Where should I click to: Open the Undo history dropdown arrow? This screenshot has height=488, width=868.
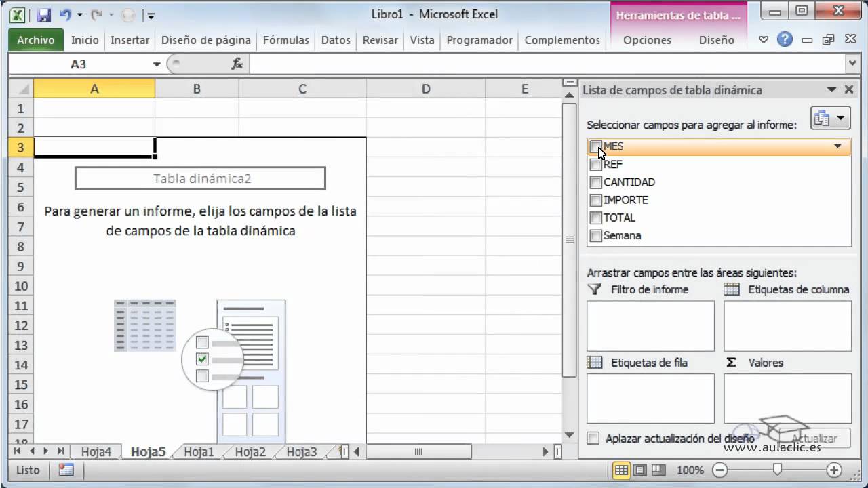coord(79,15)
